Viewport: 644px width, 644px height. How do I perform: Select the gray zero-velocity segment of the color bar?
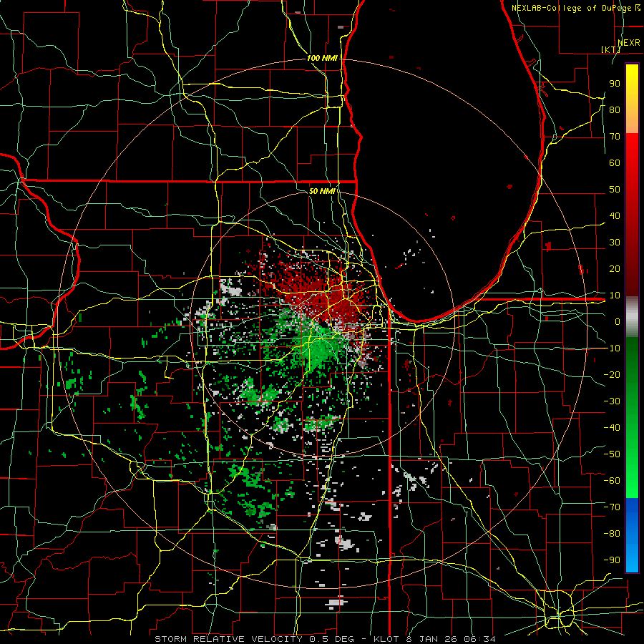click(x=632, y=317)
